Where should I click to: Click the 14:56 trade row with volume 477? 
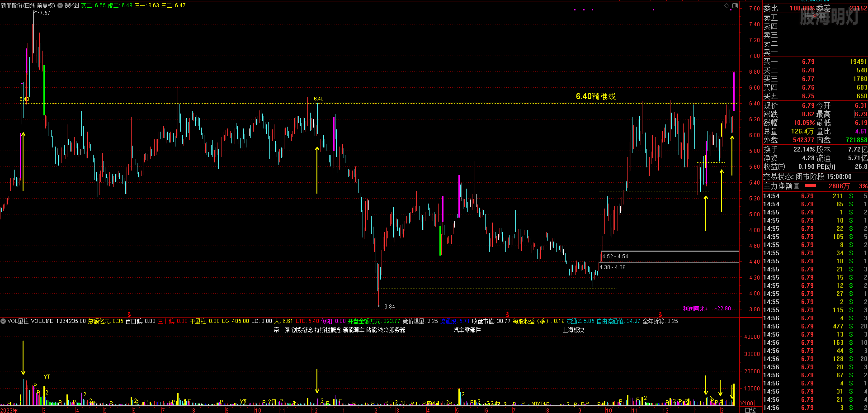click(815, 326)
